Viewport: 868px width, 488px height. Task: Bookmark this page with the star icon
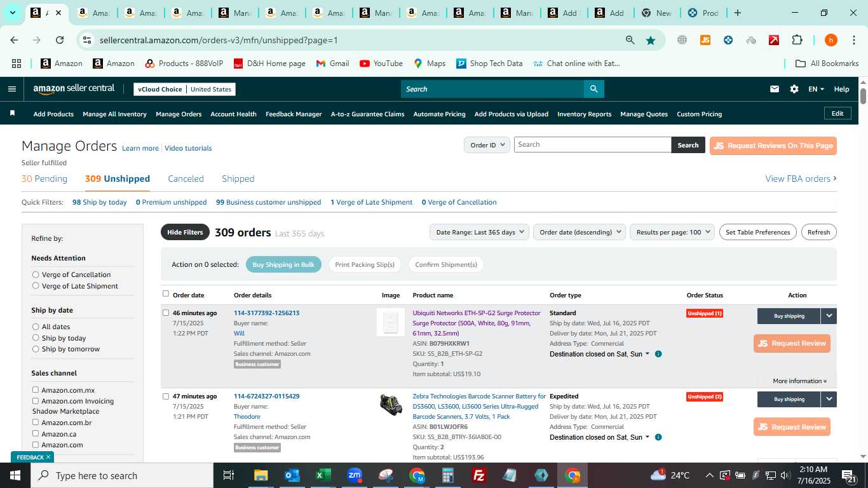pos(651,40)
